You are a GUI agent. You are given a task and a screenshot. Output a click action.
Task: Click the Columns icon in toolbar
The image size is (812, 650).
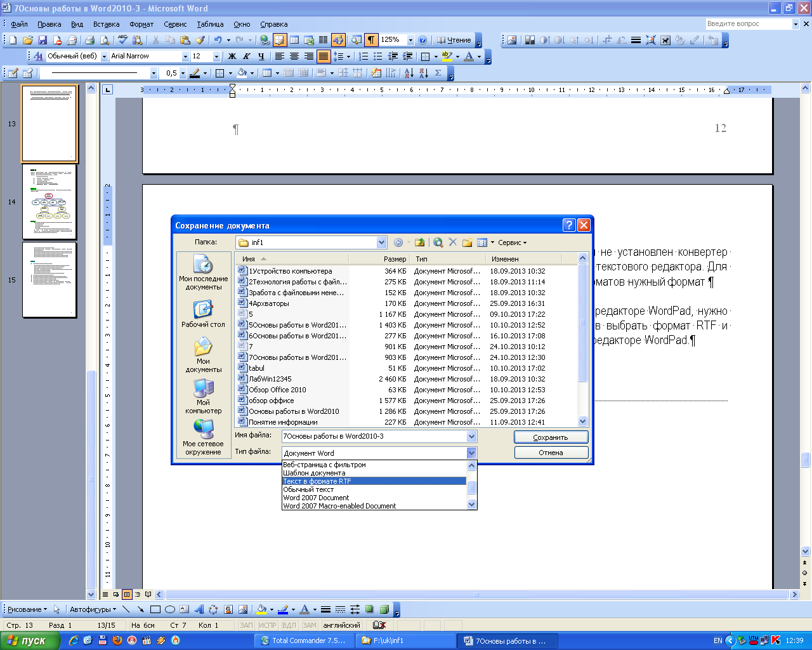point(324,40)
